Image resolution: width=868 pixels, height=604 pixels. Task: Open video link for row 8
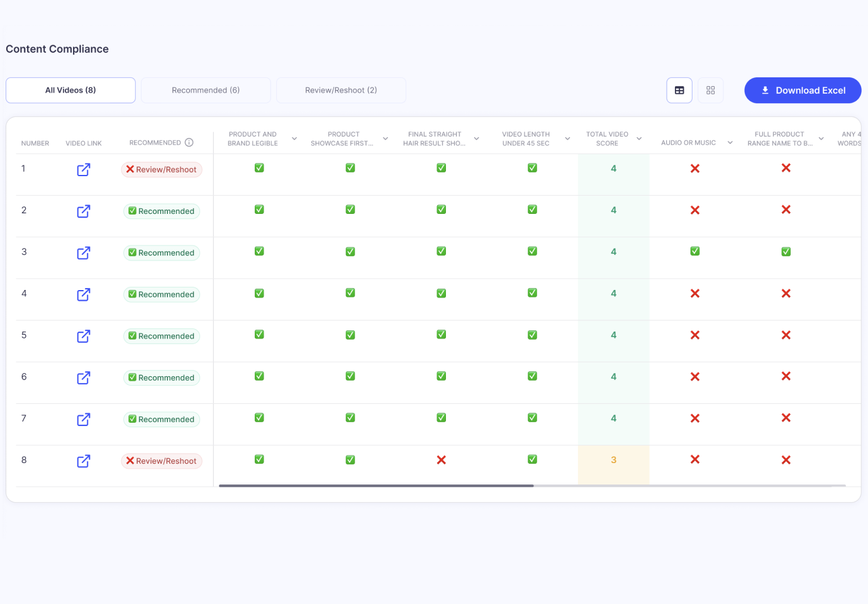(84, 461)
